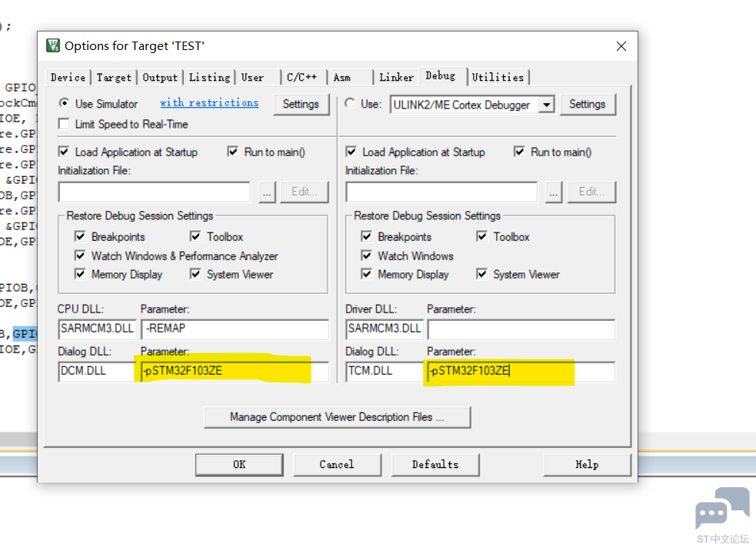Screen dimensions: 756x551
Task: Click empty Driver DLL parameter field
Action: point(521,329)
